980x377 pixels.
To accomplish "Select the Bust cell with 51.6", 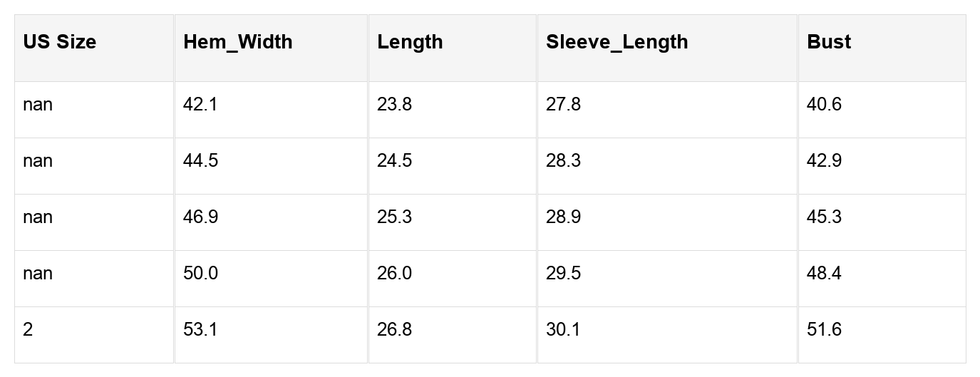I will (x=824, y=330).
